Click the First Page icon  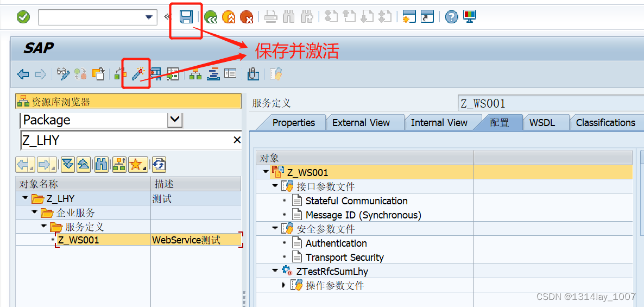coord(331,17)
